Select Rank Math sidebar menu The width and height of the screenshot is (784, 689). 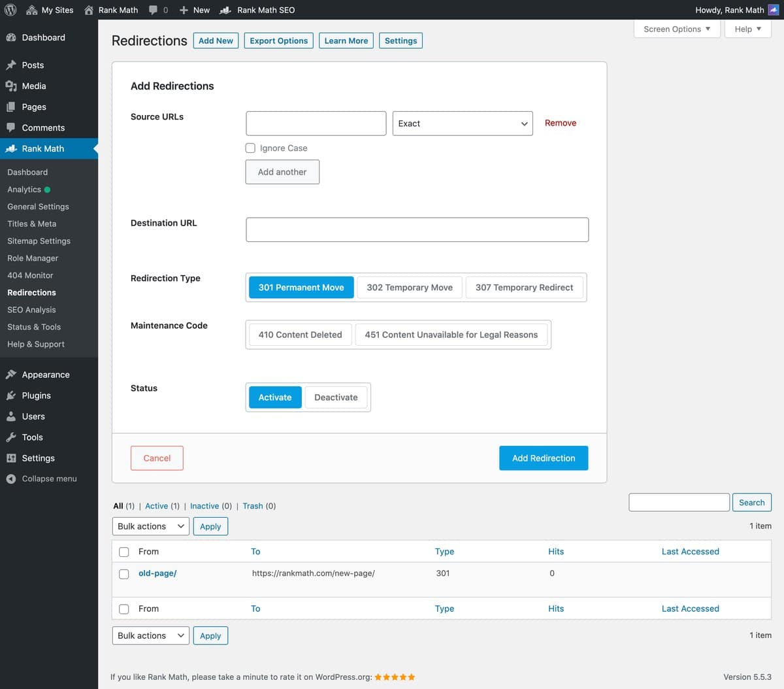pos(48,148)
